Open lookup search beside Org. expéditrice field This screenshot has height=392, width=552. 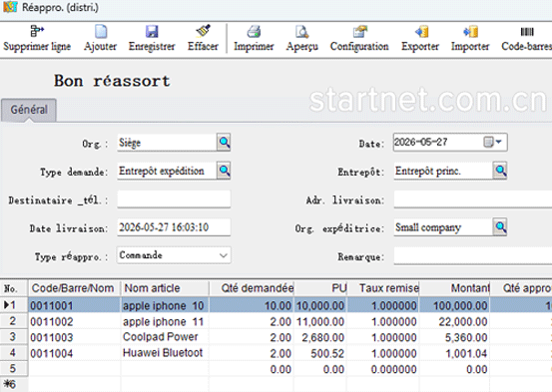(500, 227)
